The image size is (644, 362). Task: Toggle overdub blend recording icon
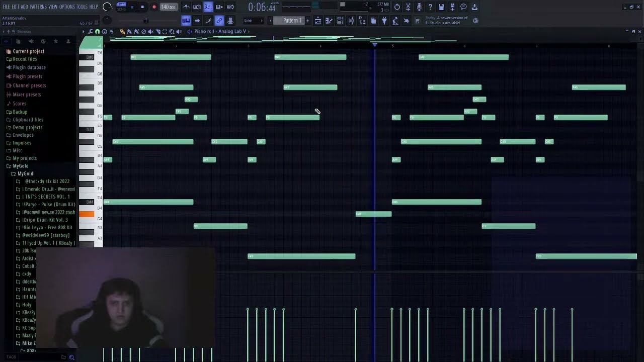[x=219, y=7]
